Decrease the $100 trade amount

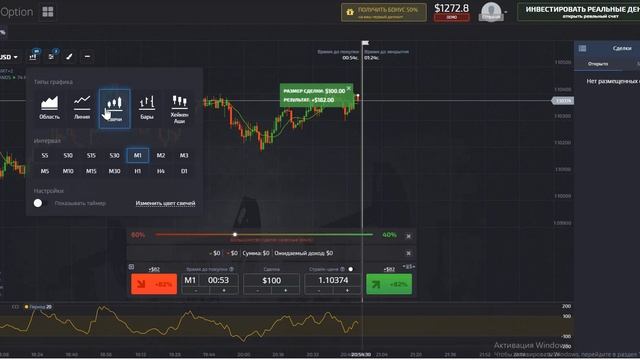(258, 291)
